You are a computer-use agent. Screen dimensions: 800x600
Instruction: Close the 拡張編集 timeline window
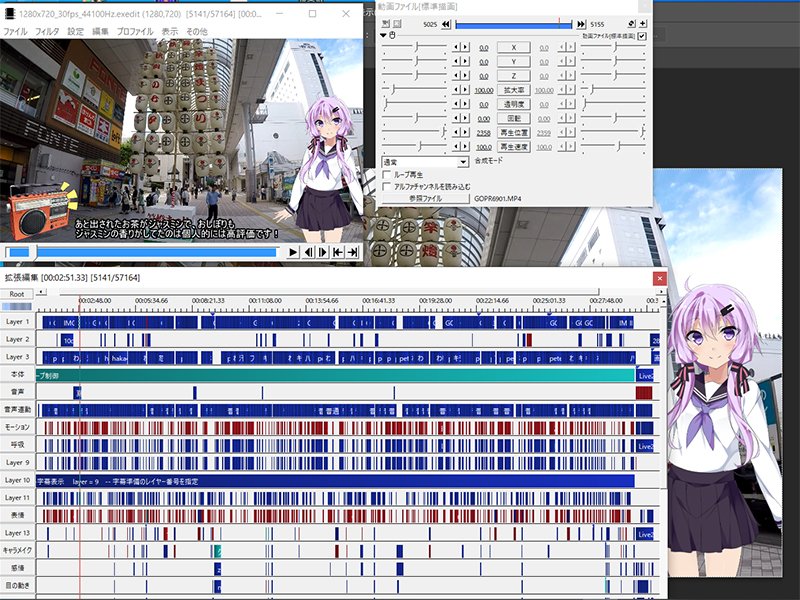coord(659,278)
